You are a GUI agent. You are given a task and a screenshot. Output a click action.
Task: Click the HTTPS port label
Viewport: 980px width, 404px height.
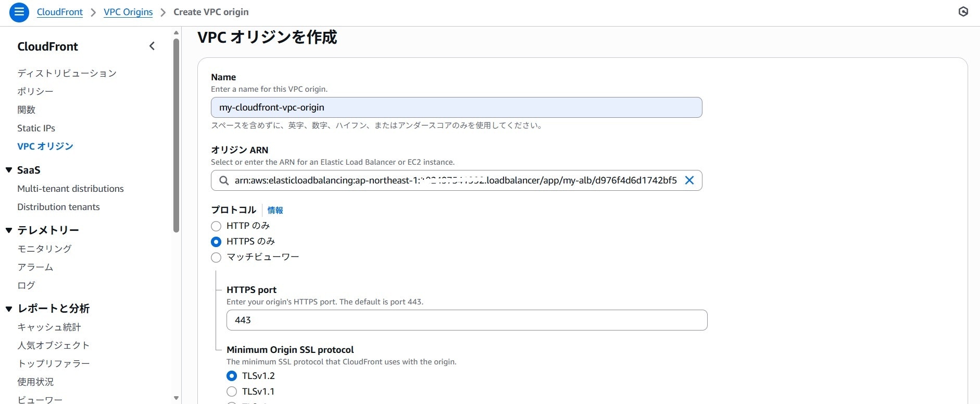[252, 289]
